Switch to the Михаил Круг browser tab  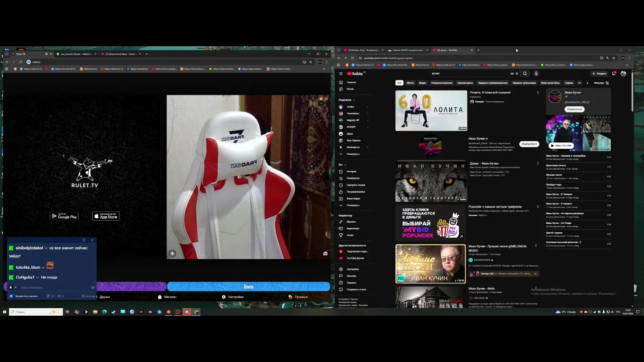[x=363, y=50]
